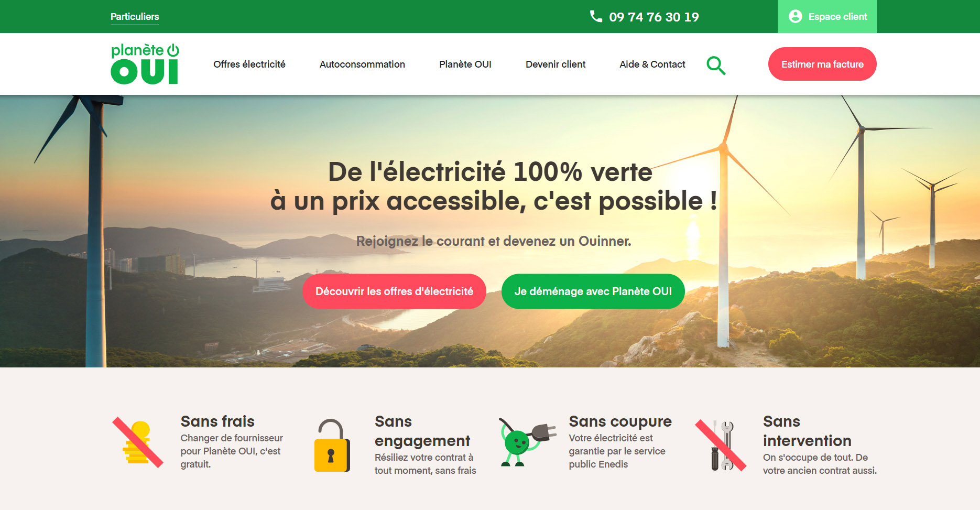Viewport: 980px width, 510px height.
Task: Click the phone handset icon
Action: pos(596,16)
